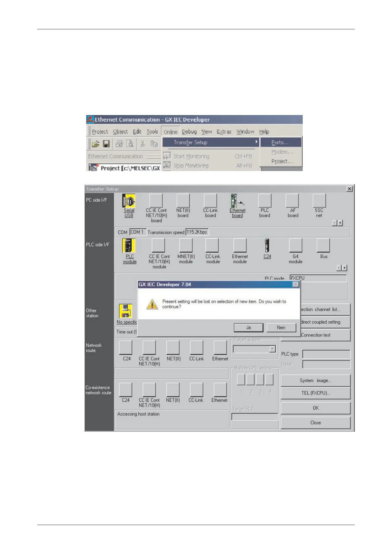Select C24 in Network route row
The image size is (392, 555).
[126, 347]
